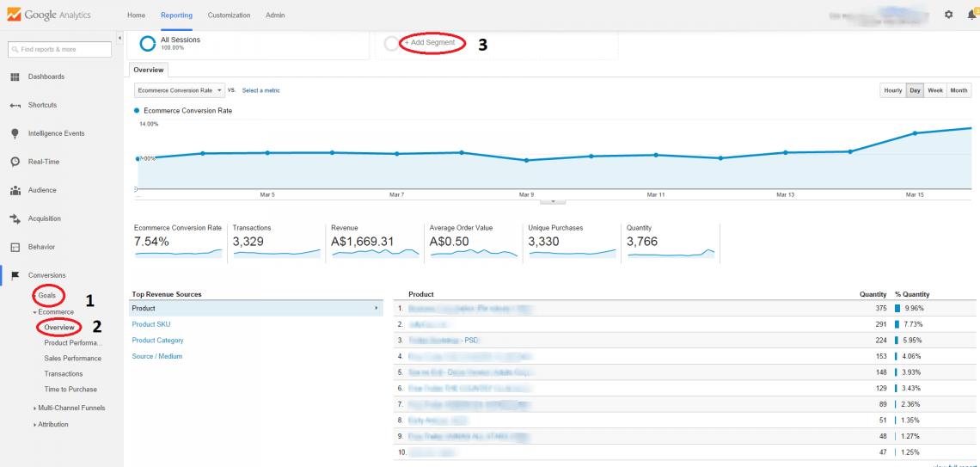Click the notifications bell icon
This screenshot has width=980, height=467.
pyautogui.click(x=971, y=15)
